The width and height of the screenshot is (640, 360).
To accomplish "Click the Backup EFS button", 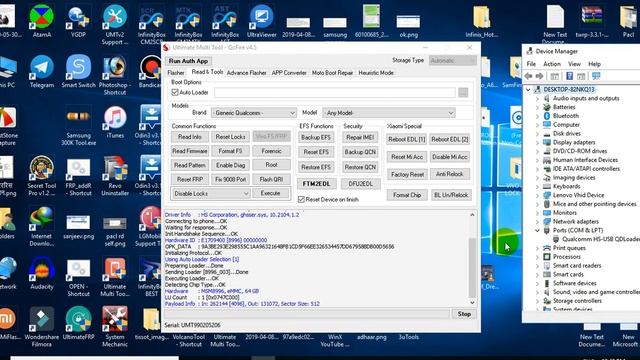I will pyautogui.click(x=316, y=138).
